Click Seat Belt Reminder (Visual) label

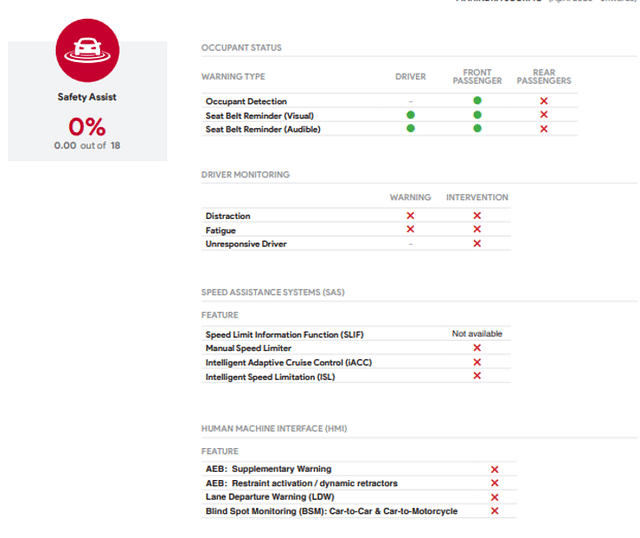click(x=260, y=116)
